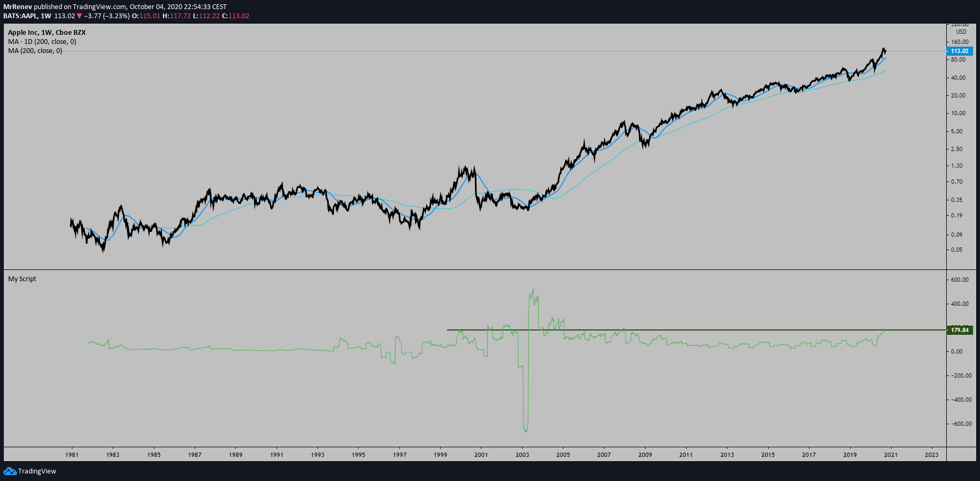Image resolution: width=980 pixels, height=481 pixels.
Task: Click the −3.77 (−3.23%) change value
Action: pos(107,16)
